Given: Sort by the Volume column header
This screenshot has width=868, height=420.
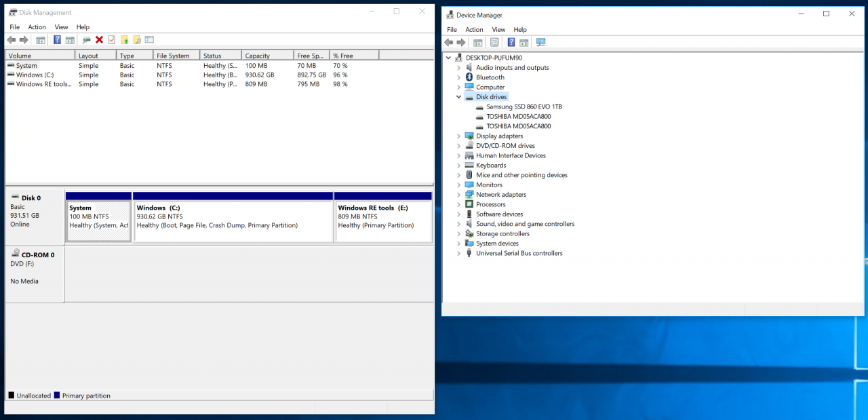Looking at the screenshot, I should [40, 56].
